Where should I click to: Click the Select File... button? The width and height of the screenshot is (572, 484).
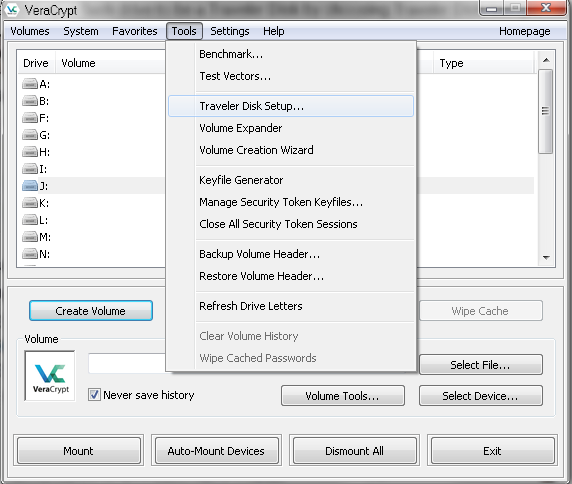[x=480, y=365]
